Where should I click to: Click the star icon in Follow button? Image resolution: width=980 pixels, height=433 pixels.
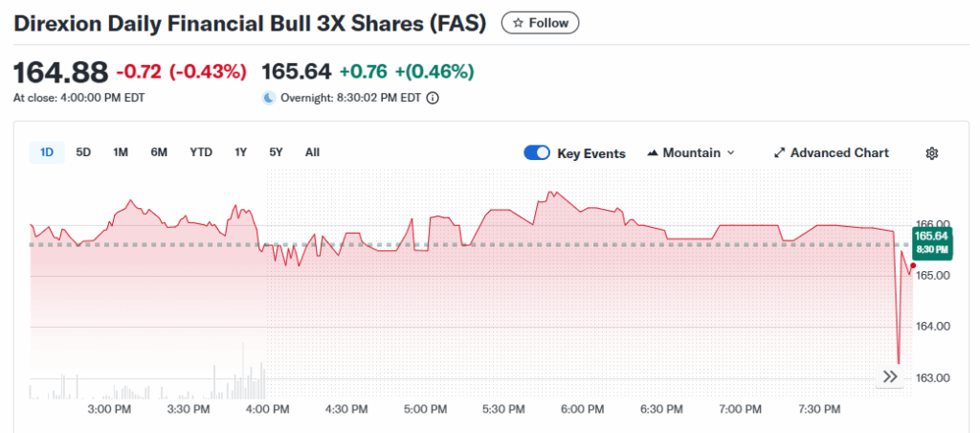pos(518,23)
